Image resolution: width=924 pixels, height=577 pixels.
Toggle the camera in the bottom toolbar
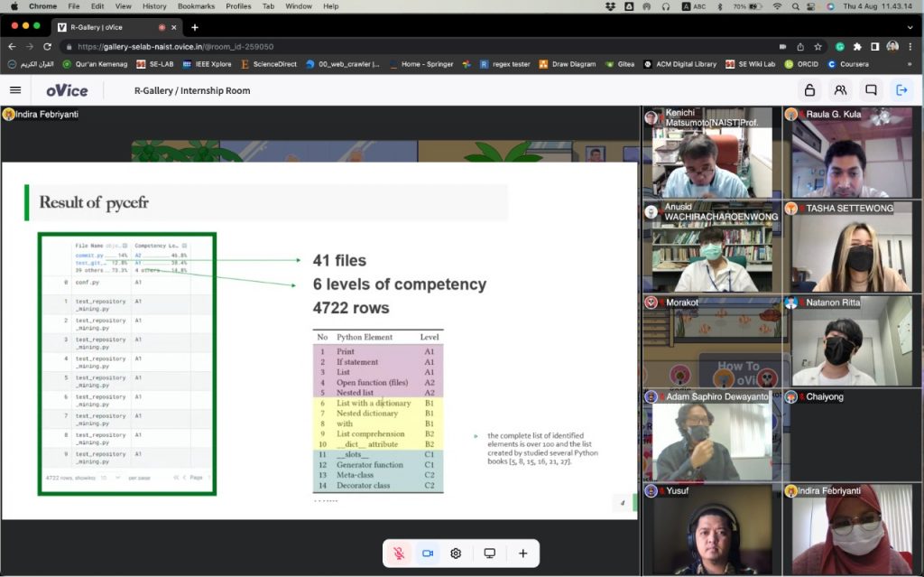tap(428, 554)
